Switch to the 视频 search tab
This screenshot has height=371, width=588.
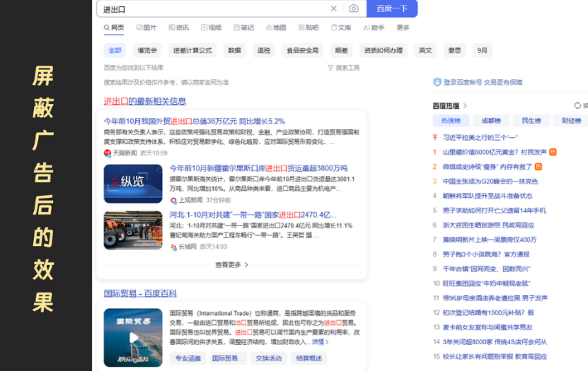211,28
